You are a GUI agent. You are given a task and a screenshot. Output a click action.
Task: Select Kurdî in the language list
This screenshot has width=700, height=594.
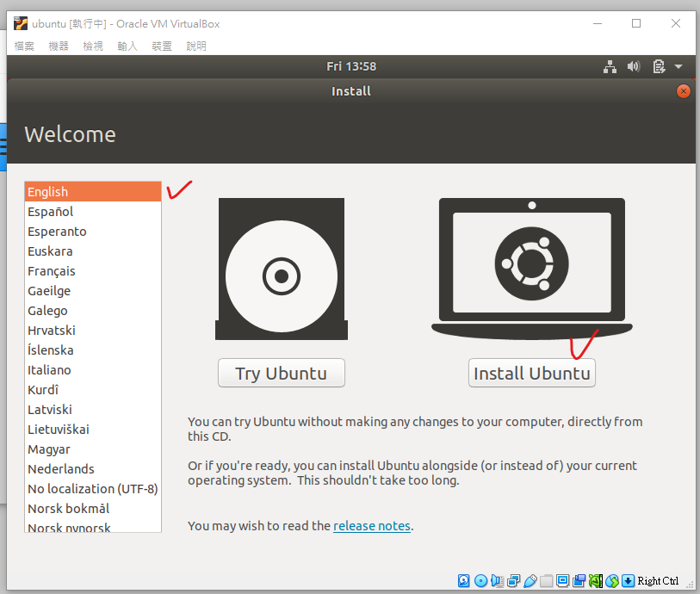pyautogui.click(x=93, y=390)
